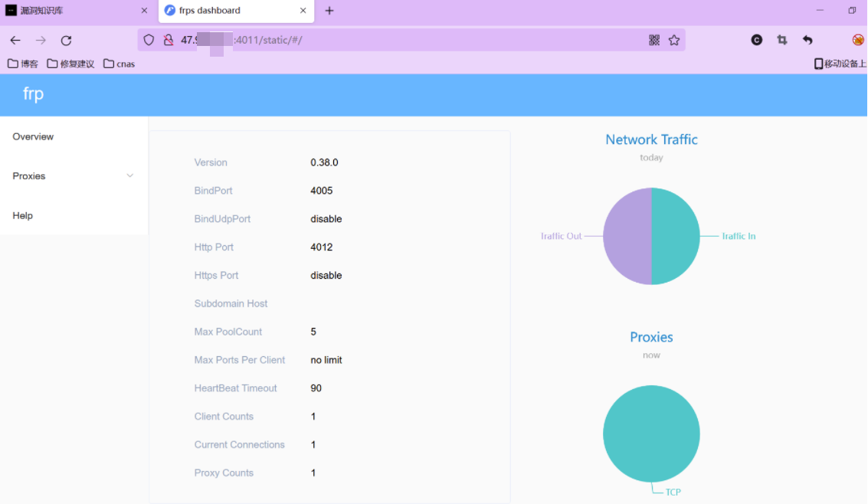868x504 pixels.
Task: Click the teal TCP proxies pie
Action: click(x=651, y=434)
